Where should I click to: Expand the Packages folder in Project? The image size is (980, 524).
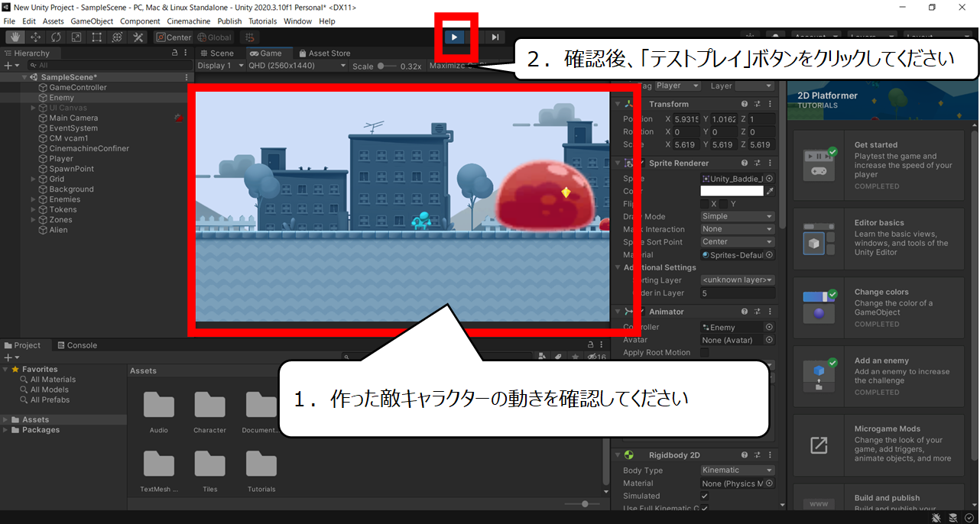click(6, 430)
